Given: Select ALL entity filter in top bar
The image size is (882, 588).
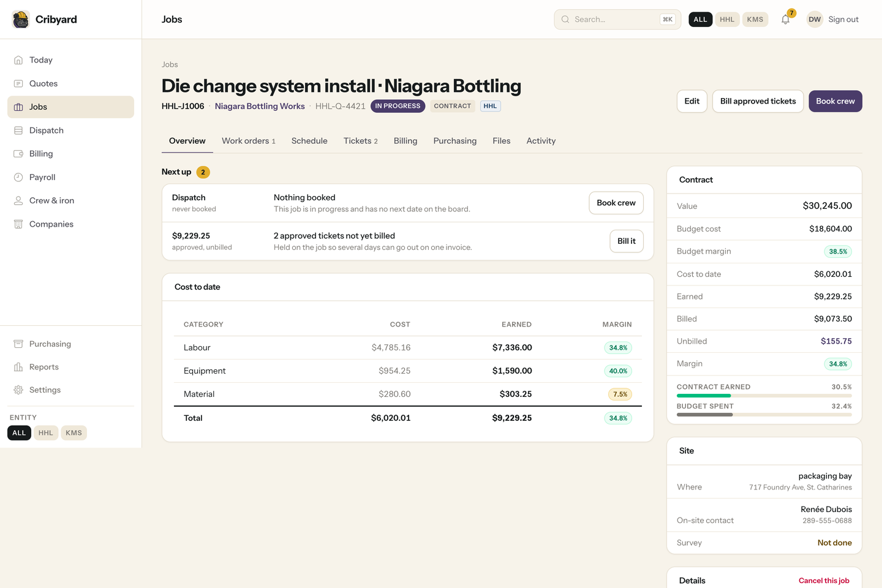Looking at the screenshot, I should click(x=701, y=20).
